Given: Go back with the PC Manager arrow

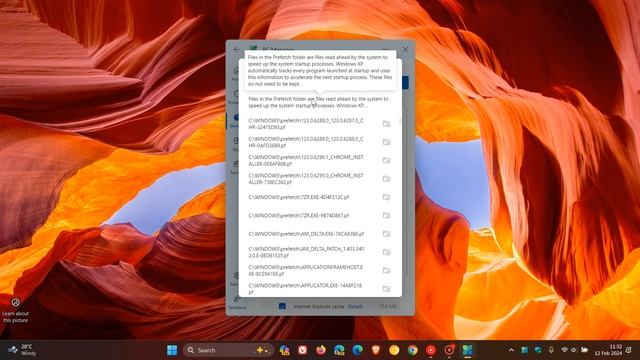Looking at the screenshot, I should pos(237,49).
